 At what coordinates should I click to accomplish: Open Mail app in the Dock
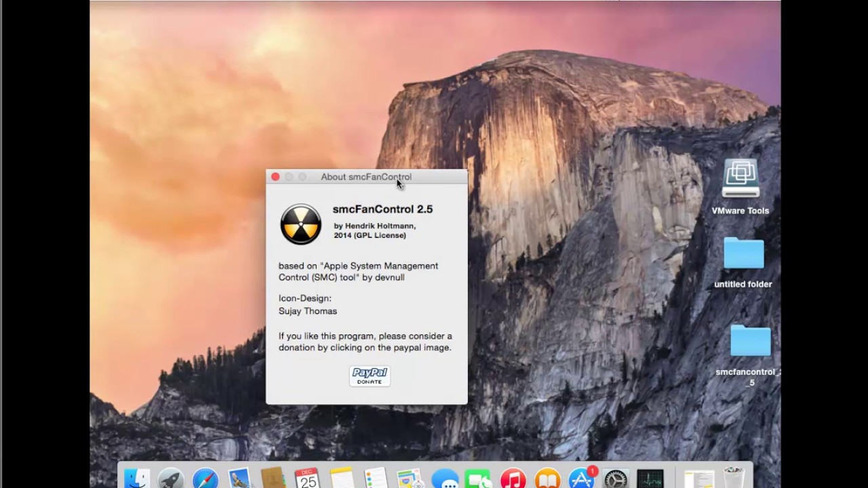pyautogui.click(x=239, y=478)
